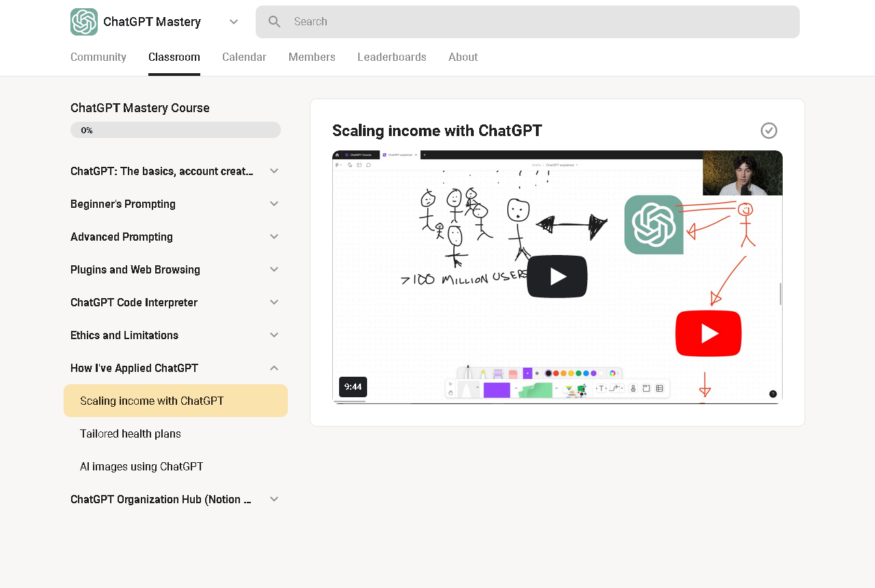Click the help question mark in video corner
875x588 pixels.
pos(773,394)
